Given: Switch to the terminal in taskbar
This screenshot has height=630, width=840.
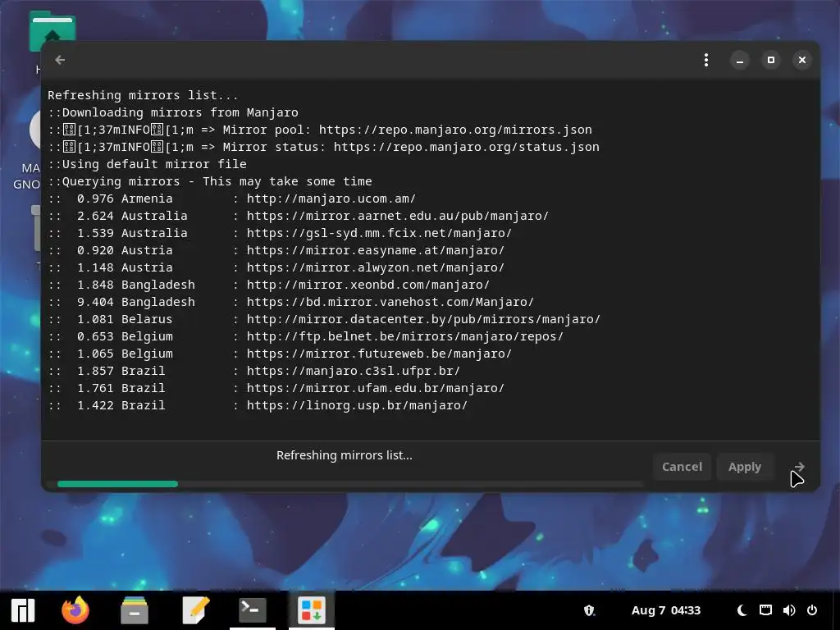Looking at the screenshot, I should point(253,610).
